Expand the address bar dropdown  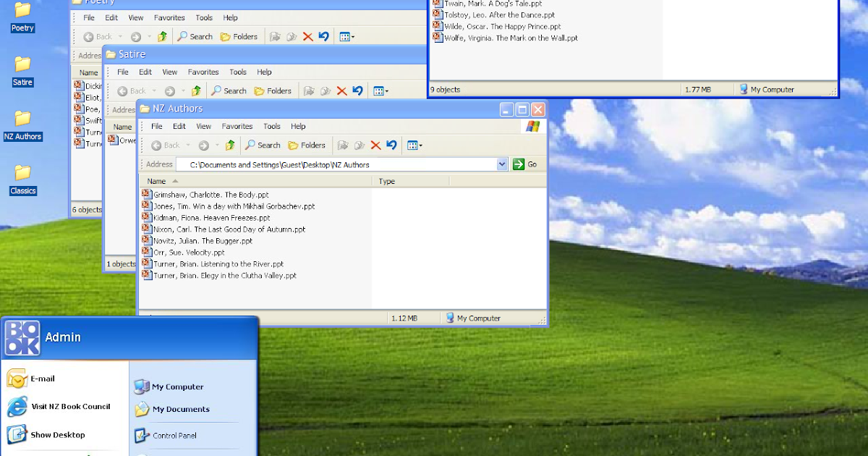[x=503, y=164]
